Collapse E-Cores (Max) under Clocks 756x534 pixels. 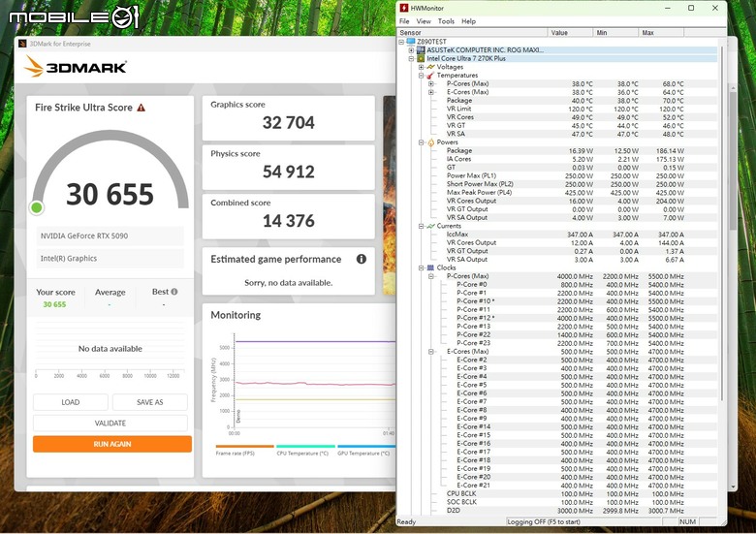[x=431, y=352]
